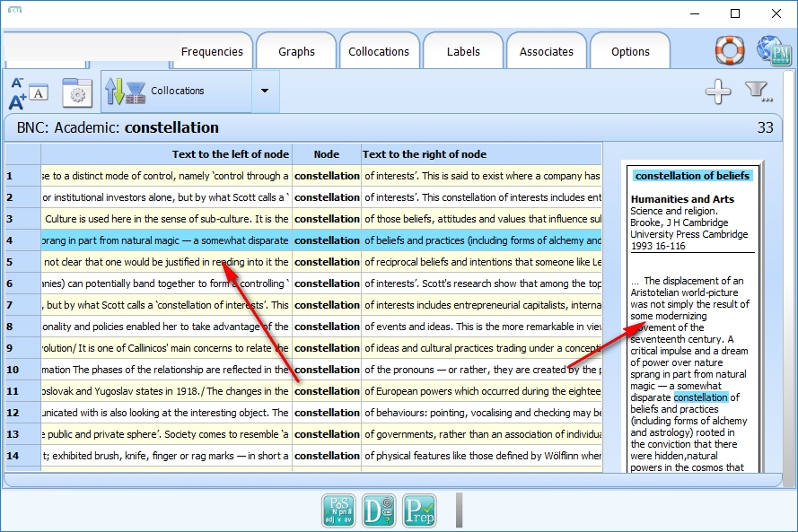
Task: Expand the Collocations sort dropdown arrow
Action: pos(264,92)
